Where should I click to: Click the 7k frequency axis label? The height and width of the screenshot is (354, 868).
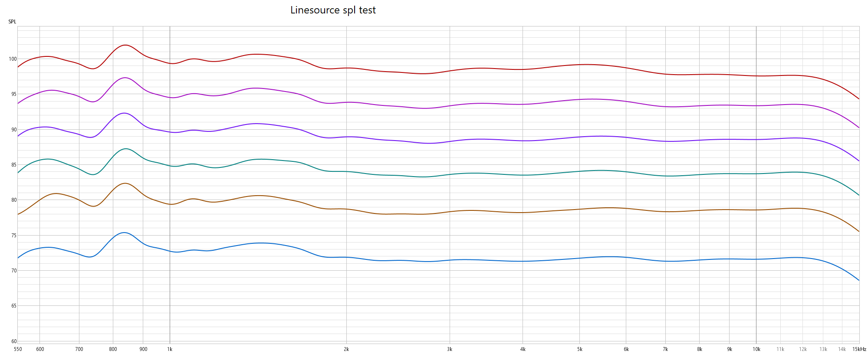665,349
